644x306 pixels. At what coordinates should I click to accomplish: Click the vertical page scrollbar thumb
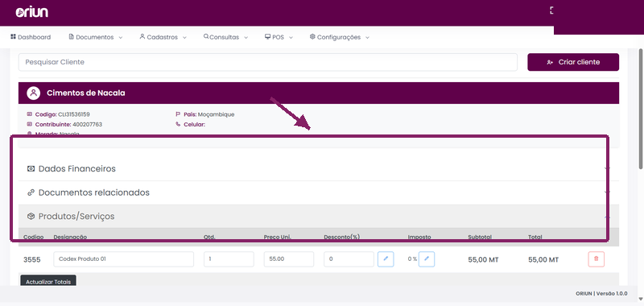(x=641, y=109)
